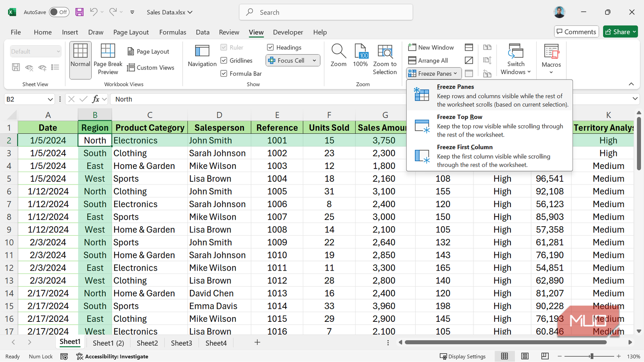Switch to Page Layout view in status bar
Viewport: 644px width, 362px height.
click(525, 356)
